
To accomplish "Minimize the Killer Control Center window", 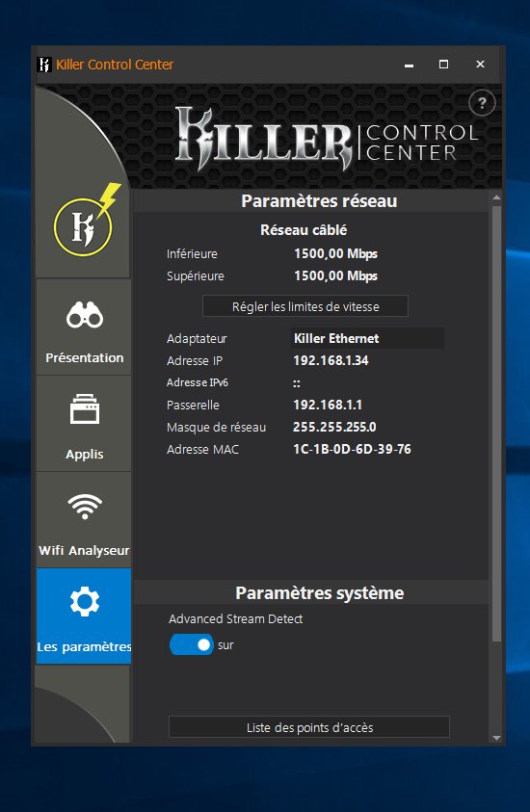I will click(409, 65).
